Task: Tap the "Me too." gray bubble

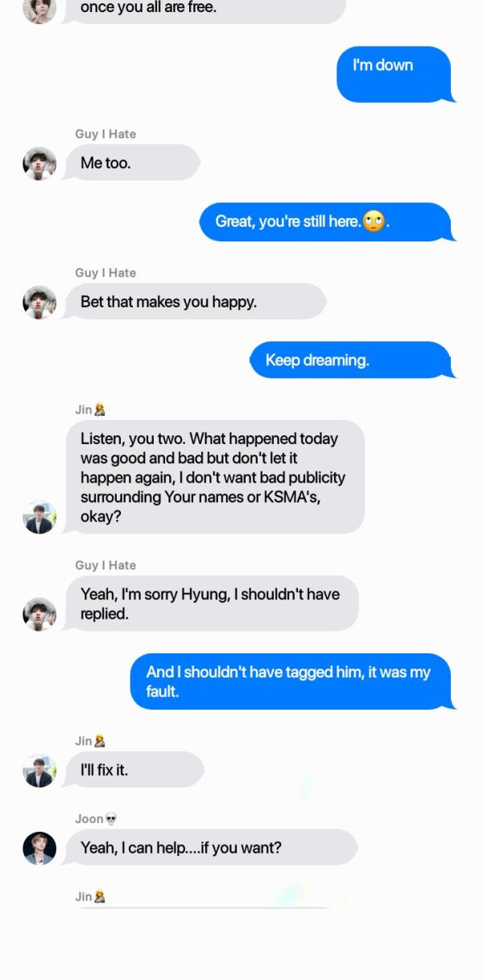Action: click(132, 163)
